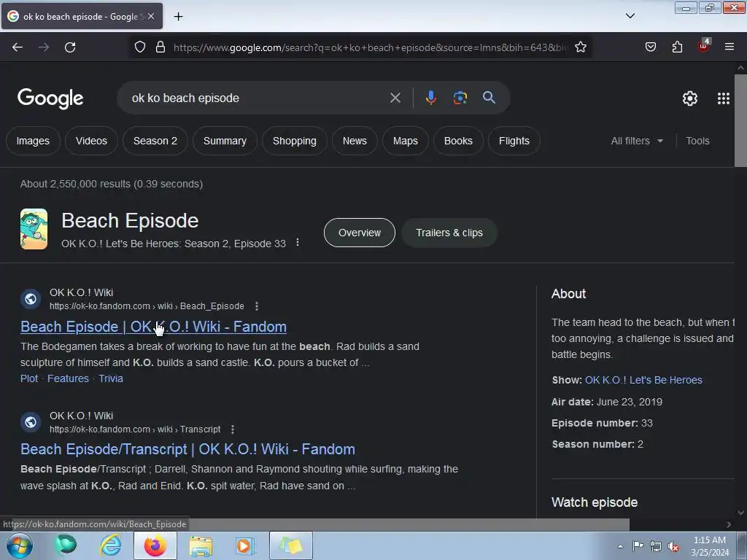The width and height of the screenshot is (747, 560).
Task: Click the site security padlock icon
Action: tap(160, 47)
